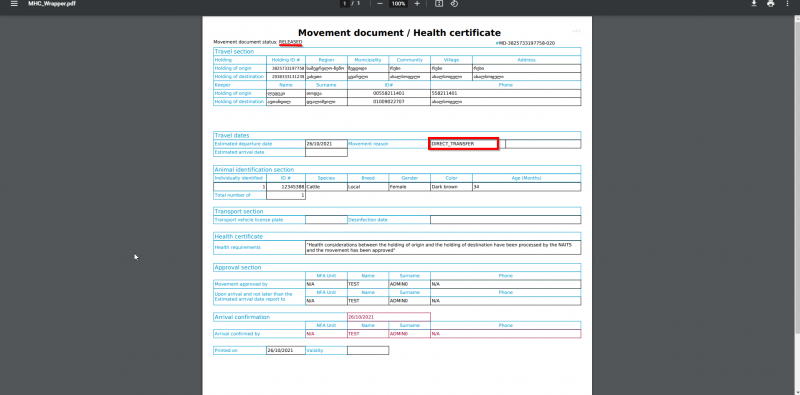This screenshot has width=800, height=395.
Task: Open the PDF viewer sidebar menu icon
Action: coord(14,4)
